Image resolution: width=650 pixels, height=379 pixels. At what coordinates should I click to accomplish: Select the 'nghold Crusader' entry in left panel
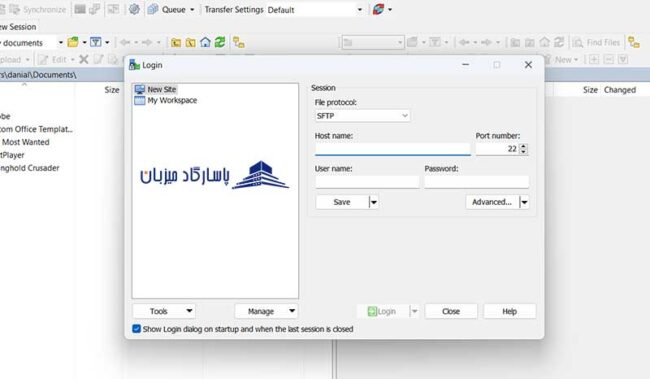click(x=29, y=168)
